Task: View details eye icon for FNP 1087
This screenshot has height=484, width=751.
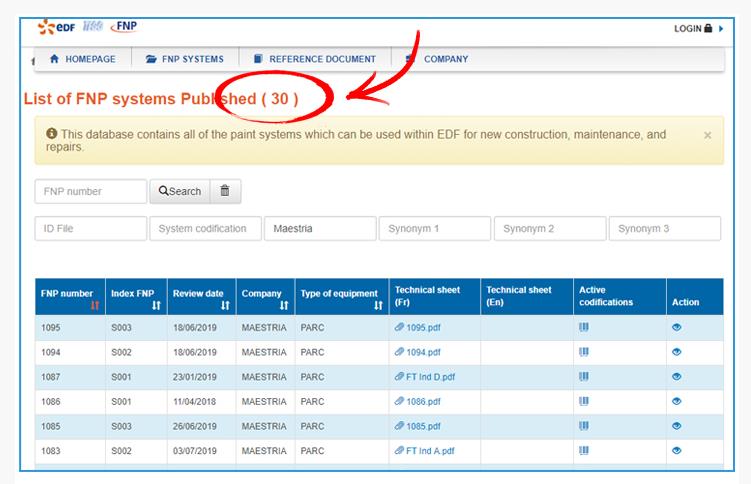Action: [677, 377]
